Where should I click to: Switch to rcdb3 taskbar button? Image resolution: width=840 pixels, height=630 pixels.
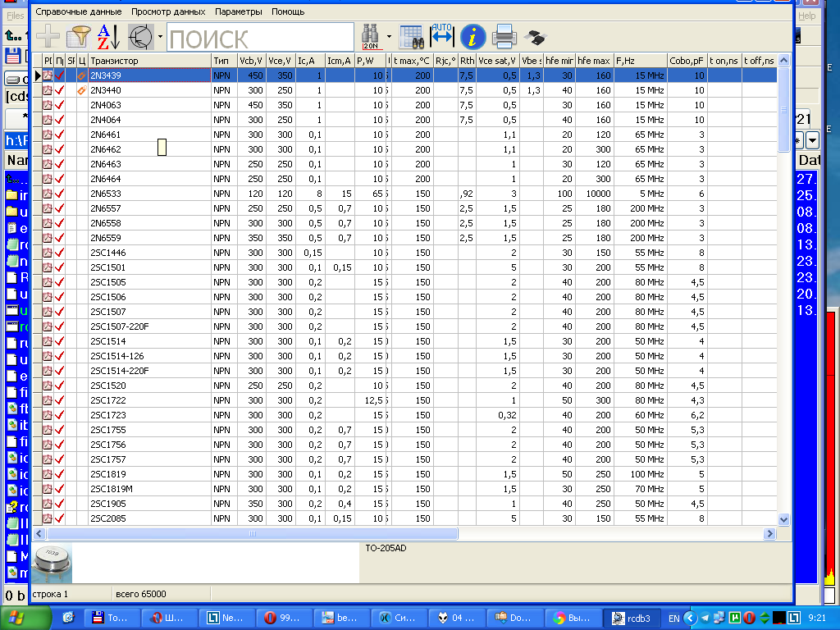click(x=632, y=619)
